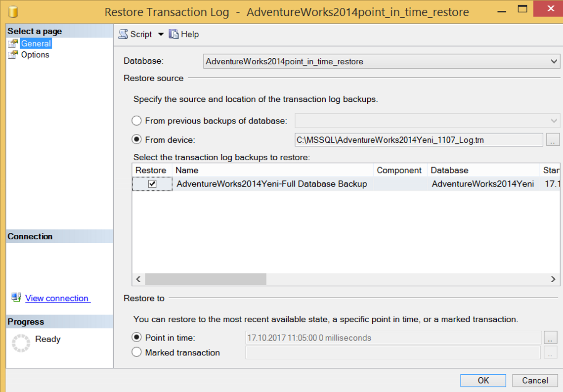Viewport: 563px width, 392px height.
Task: Click the scroll left arrow of backups list
Action: coord(138,279)
